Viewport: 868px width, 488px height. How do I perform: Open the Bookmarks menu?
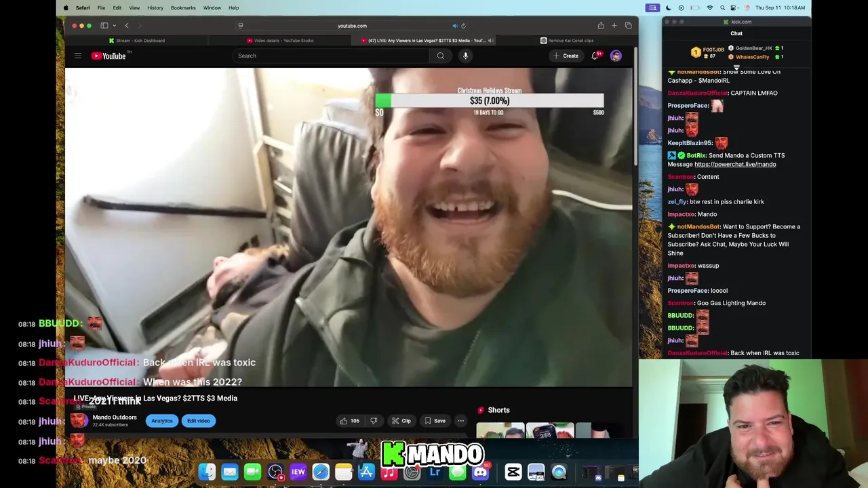[x=183, y=7]
